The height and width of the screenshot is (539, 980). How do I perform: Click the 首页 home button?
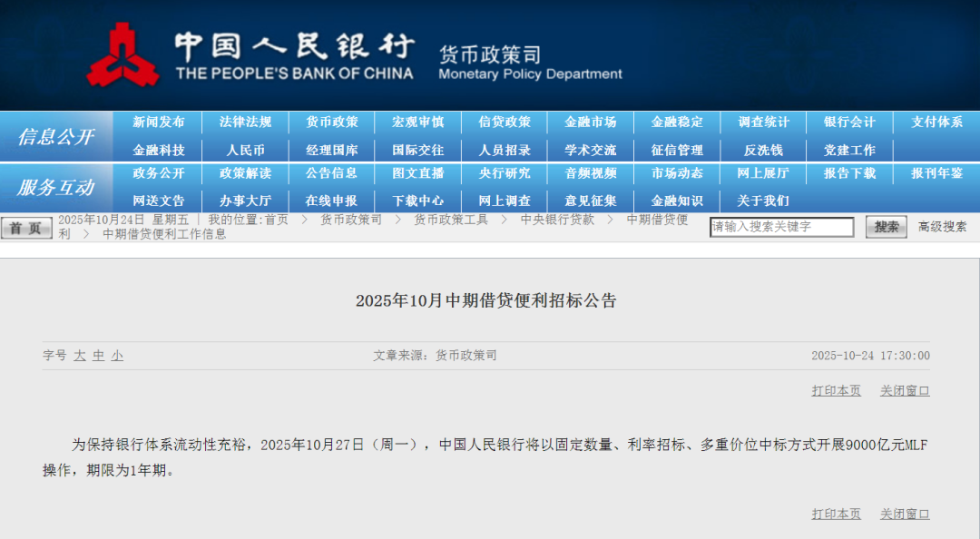[26, 228]
